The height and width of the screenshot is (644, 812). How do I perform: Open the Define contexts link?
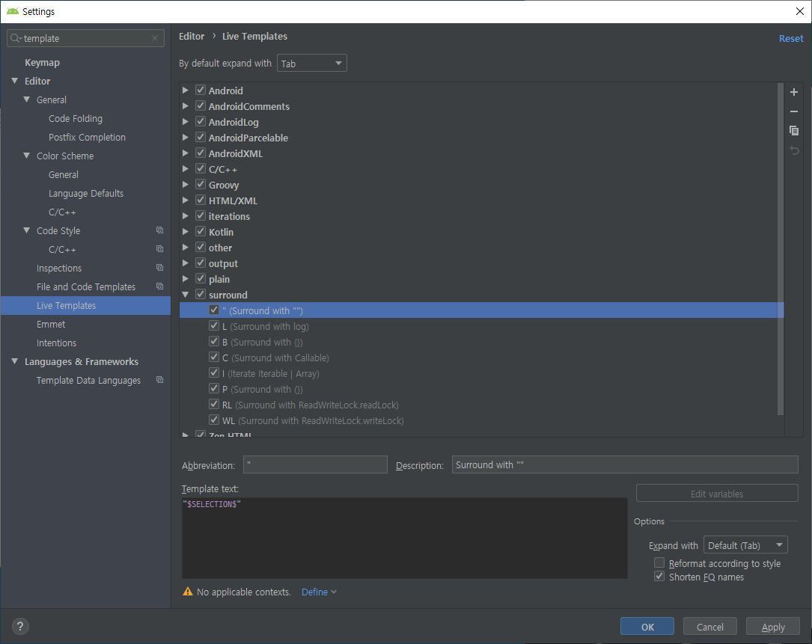[x=319, y=592]
